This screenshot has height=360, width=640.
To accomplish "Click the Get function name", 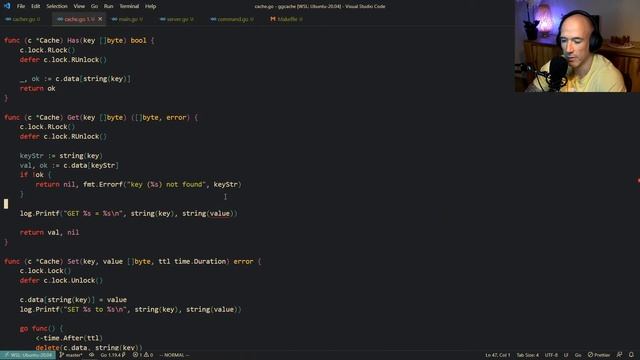I will (73, 118).
